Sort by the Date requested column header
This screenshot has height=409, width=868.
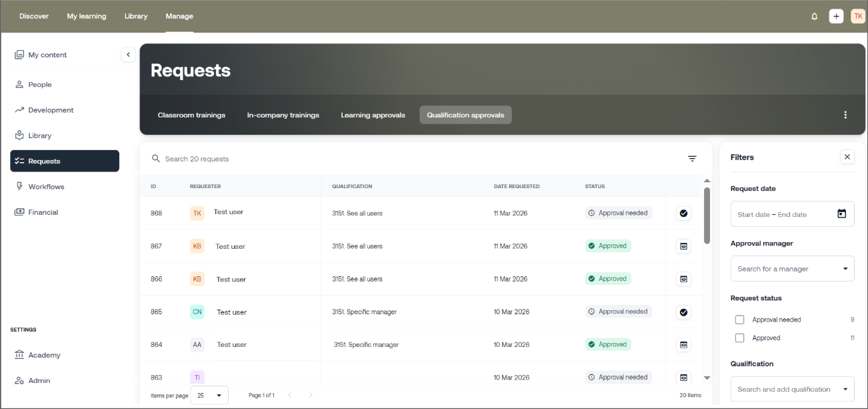click(517, 186)
